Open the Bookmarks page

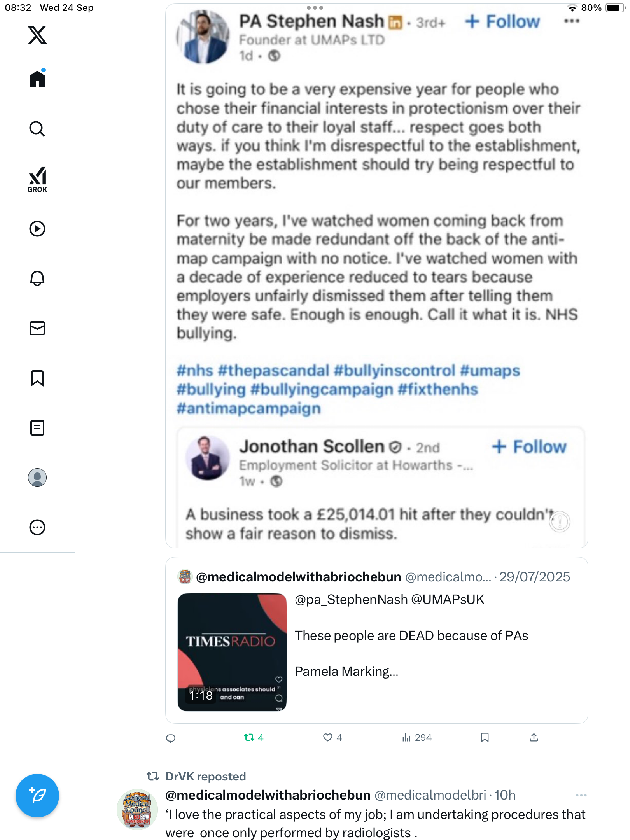(x=37, y=378)
